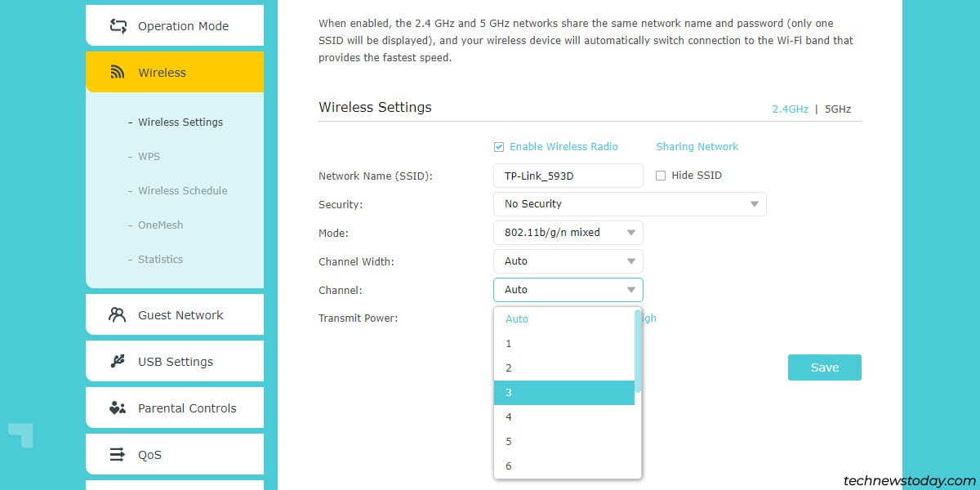Click the Wireless signal icon
This screenshot has height=490, width=980.
pyautogui.click(x=118, y=73)
